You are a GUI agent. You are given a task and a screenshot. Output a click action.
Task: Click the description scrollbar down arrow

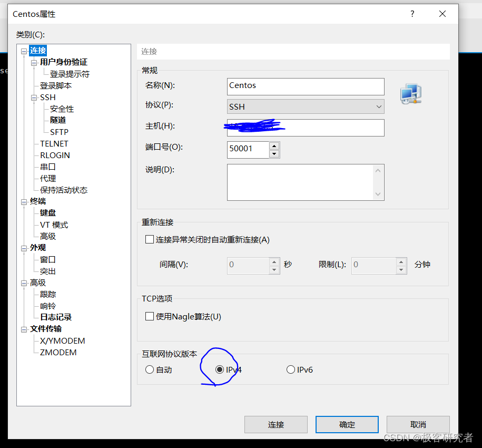pos(378,194)
